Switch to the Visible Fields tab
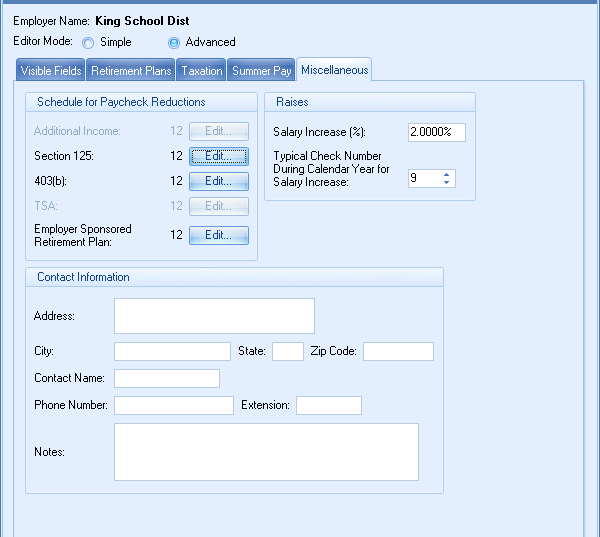Screen dimensions: 600x537 tap(51, 71)
